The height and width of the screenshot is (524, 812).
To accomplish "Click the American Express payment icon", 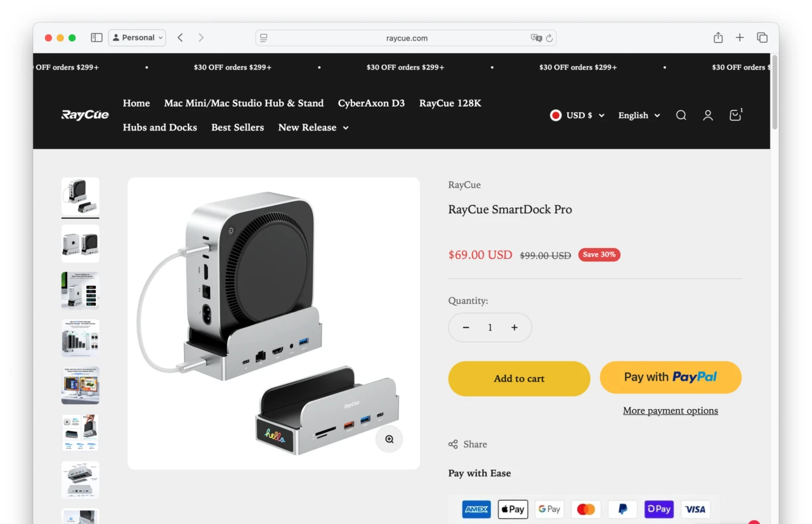I will 476,509.
